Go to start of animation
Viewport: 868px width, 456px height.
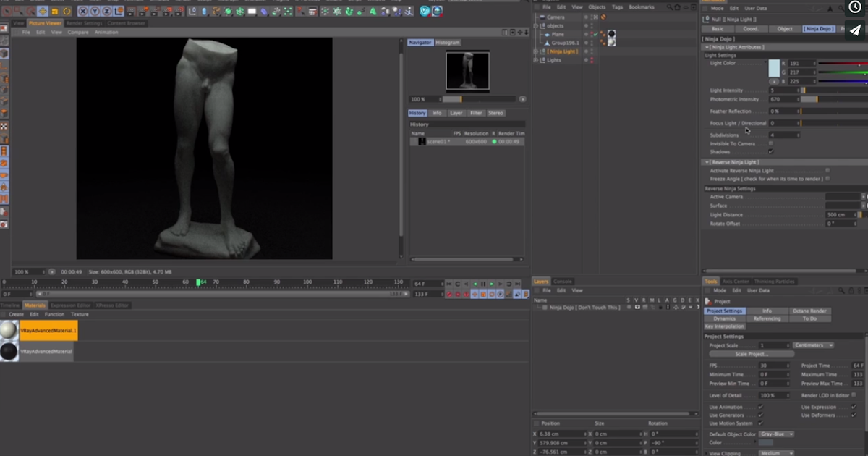pos(449,284)
